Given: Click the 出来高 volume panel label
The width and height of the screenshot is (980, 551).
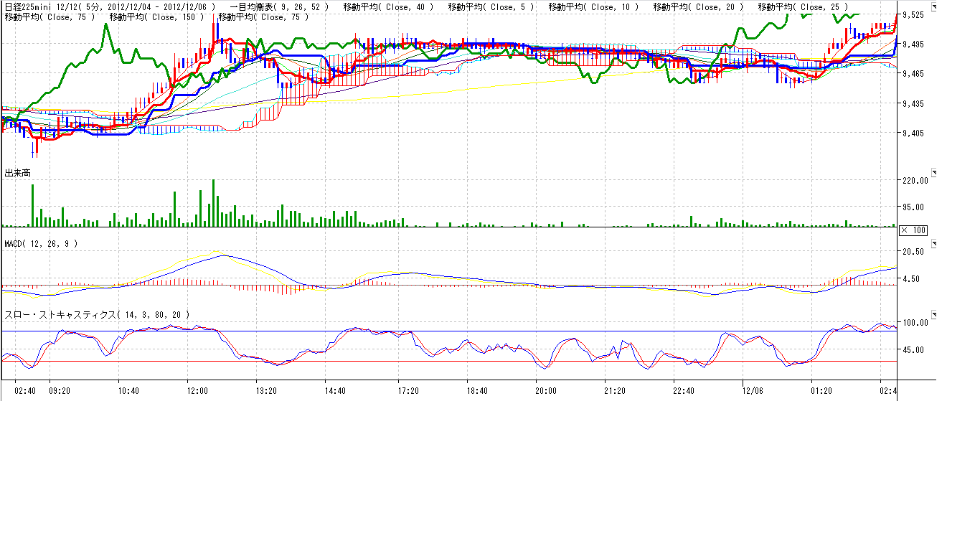Looking at the screenshot, I should pos(17,173).
